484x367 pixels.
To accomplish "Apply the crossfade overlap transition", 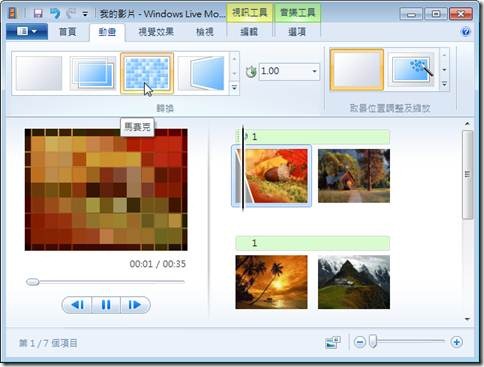I will tap(93, 73).
